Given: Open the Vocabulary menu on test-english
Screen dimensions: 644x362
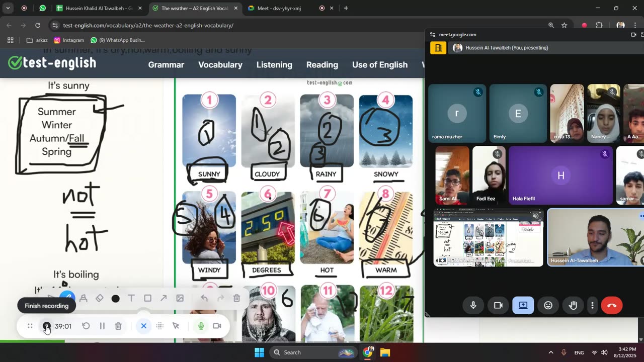Looking at the screenshot, I should pos(220,65).
